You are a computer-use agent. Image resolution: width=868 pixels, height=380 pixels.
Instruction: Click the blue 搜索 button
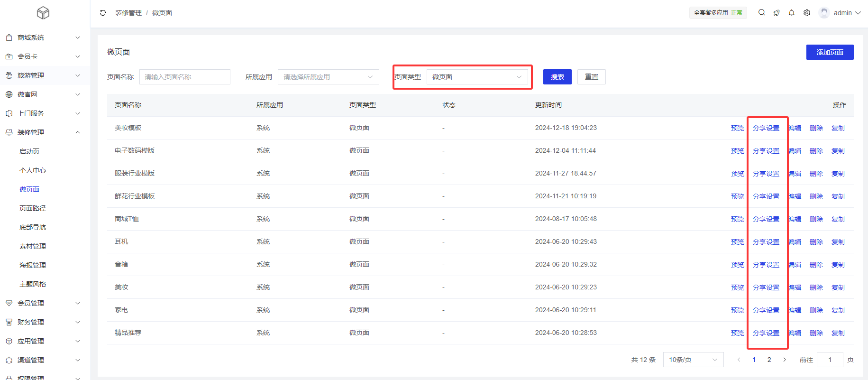tap(557, 77)
